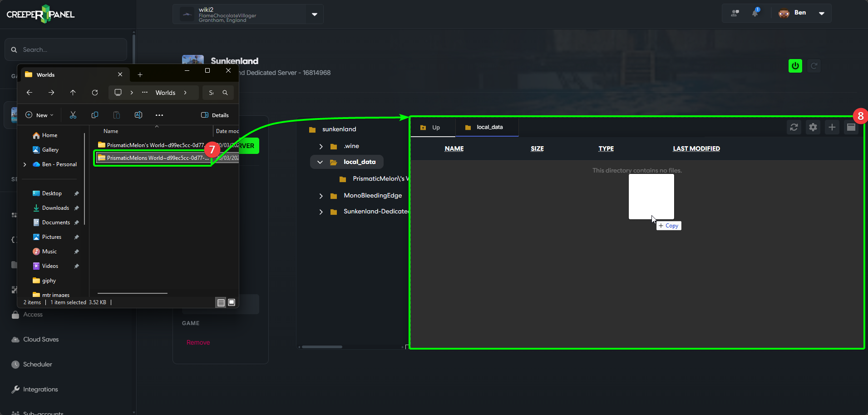The width and height of the screenshot is (868, 415).
Task: Open file manager settings gear
Action: point(813,128)
